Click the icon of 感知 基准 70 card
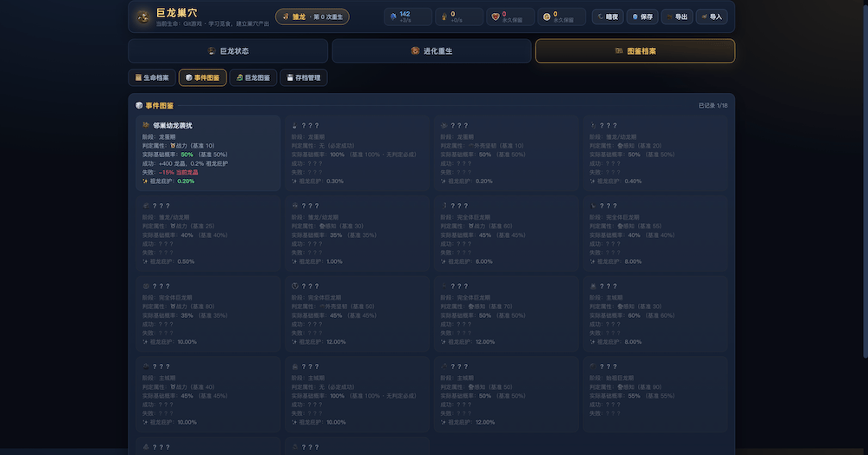 click(x=444, y=287)
